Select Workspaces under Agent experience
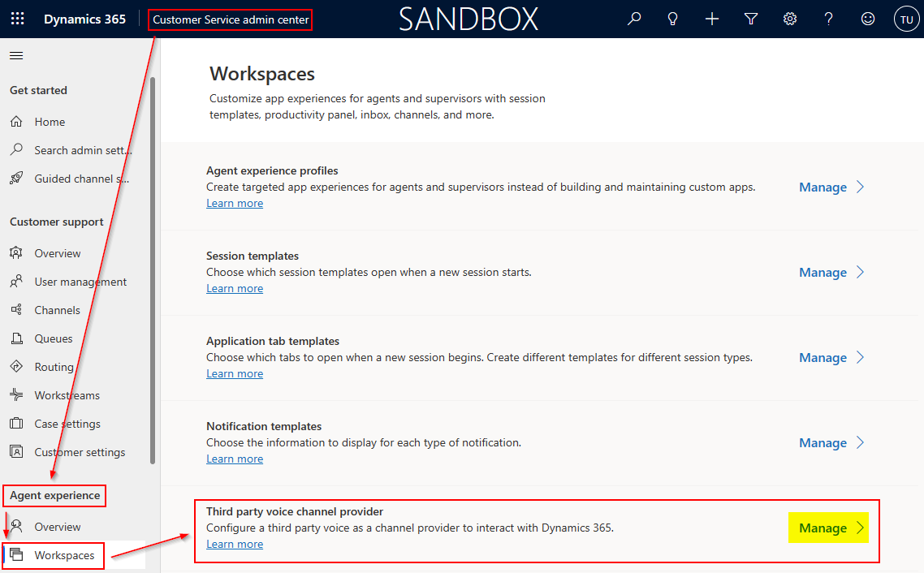Screen dimensions: 924x573 coord(64,555)
